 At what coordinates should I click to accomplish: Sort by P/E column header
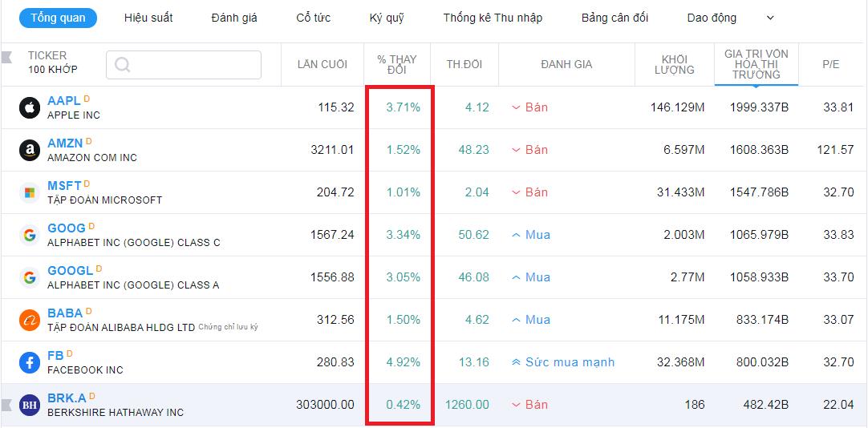(x=831, y=65)
